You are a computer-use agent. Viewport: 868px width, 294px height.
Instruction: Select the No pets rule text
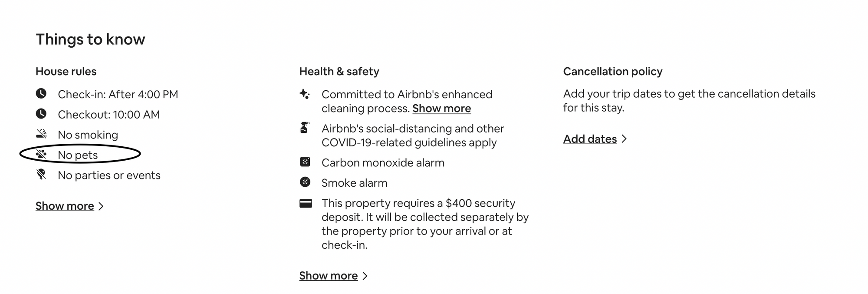[78, 155]
